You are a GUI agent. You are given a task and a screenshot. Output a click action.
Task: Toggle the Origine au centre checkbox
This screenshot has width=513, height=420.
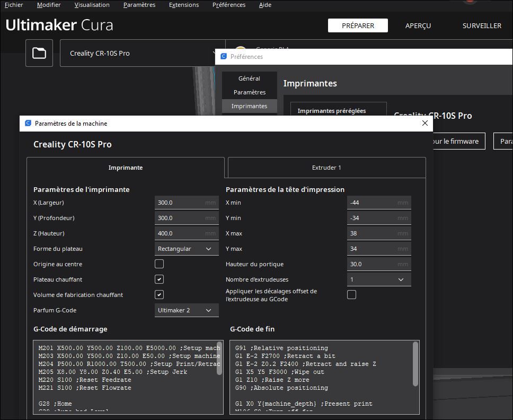160,264
